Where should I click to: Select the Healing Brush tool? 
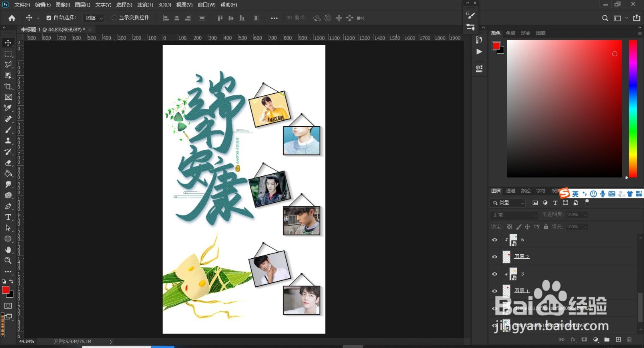[8, 119]
